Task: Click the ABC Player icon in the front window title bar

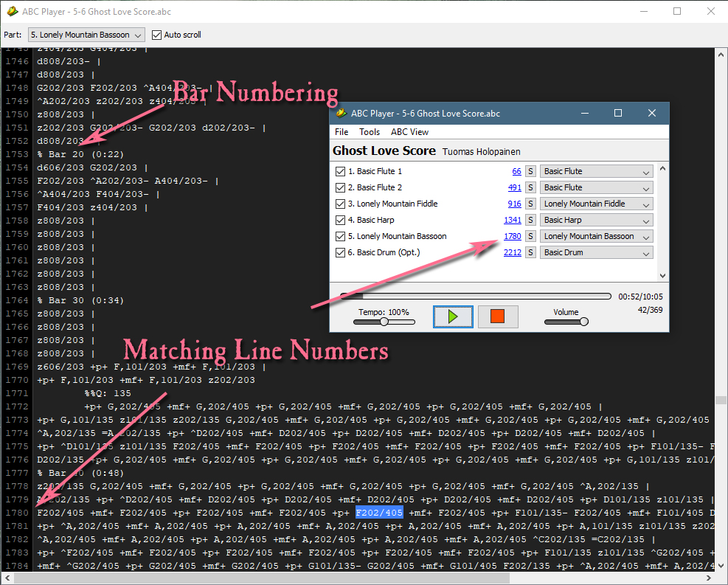Action: click(342, 114)
